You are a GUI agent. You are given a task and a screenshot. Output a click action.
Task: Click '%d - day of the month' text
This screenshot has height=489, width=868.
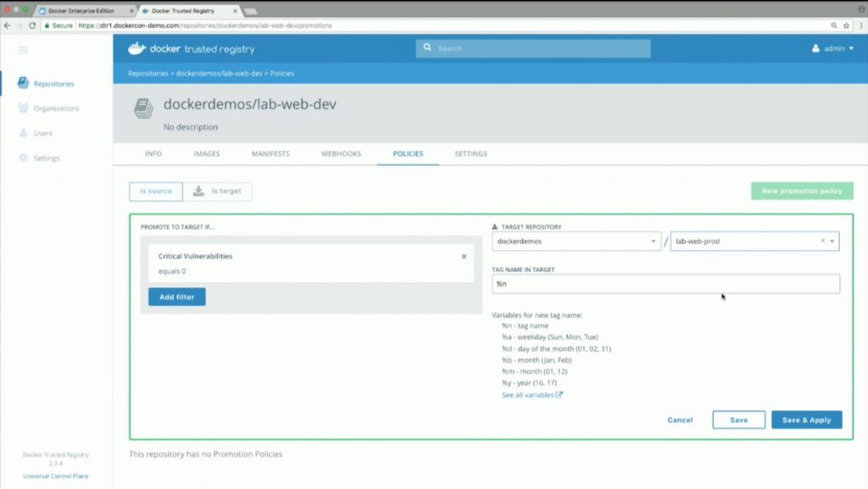tap(556, 348)
